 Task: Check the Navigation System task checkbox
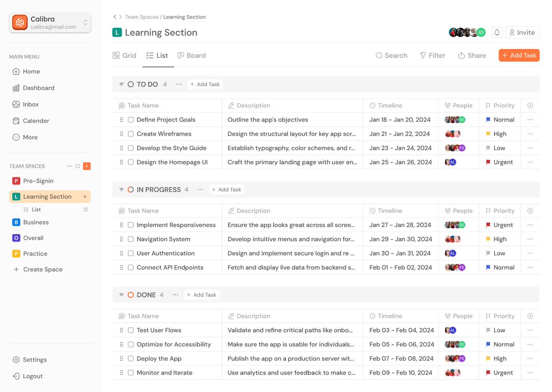[x=131, y=239]
